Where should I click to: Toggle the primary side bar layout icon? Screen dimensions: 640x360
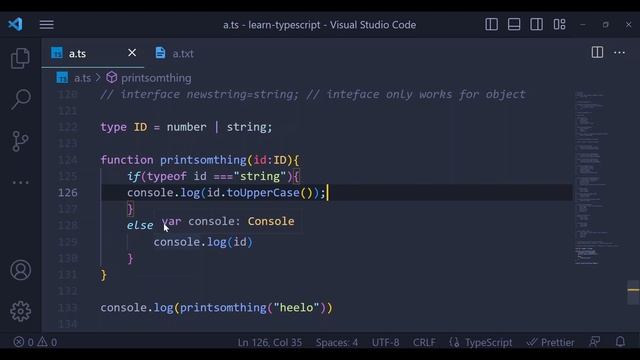tap(491, 24)
